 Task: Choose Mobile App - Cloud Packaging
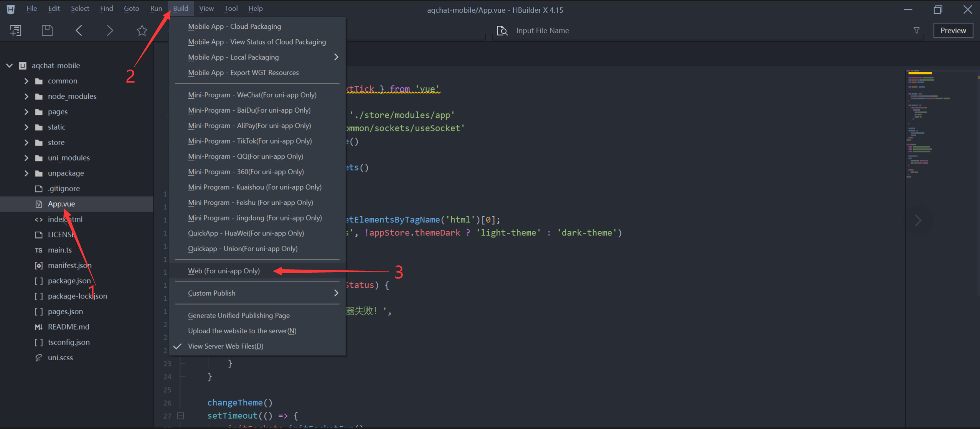click(257, 27)
